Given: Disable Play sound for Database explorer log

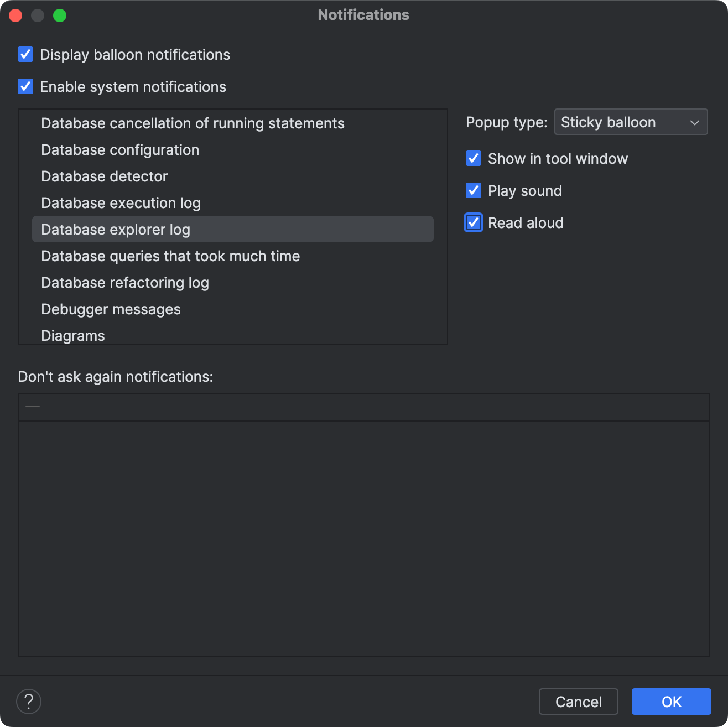Looking at the screenshot, I should [x=474, y=190].
